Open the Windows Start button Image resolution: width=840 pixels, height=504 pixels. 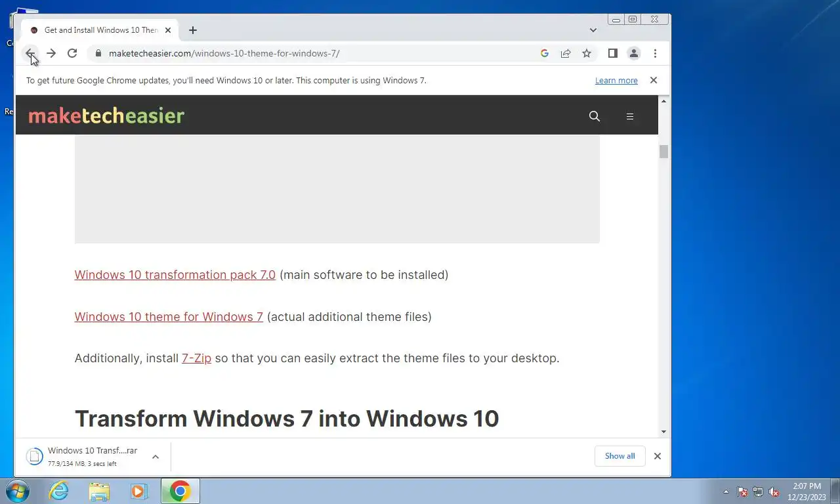(x=18, y=491)
